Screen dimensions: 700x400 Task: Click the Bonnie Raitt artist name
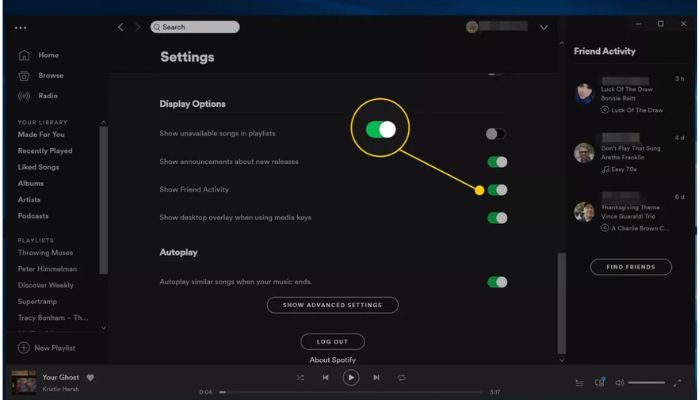[x=618, y=98]
